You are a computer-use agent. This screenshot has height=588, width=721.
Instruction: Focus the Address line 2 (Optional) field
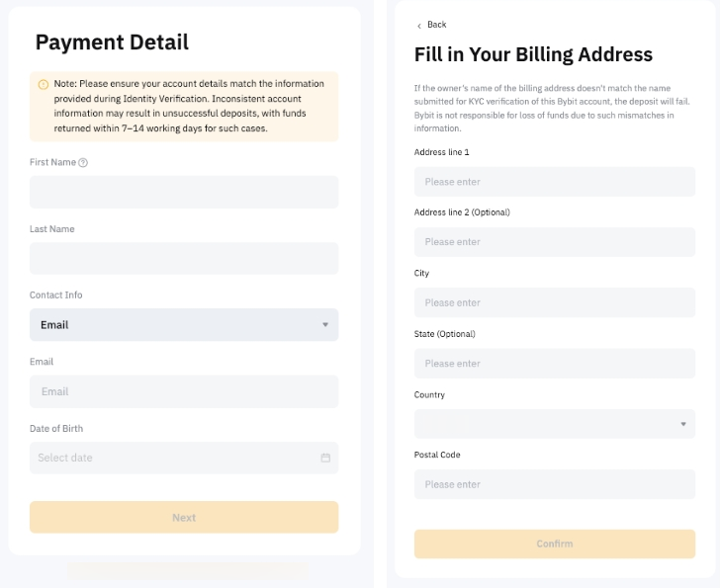pos(554,242)
